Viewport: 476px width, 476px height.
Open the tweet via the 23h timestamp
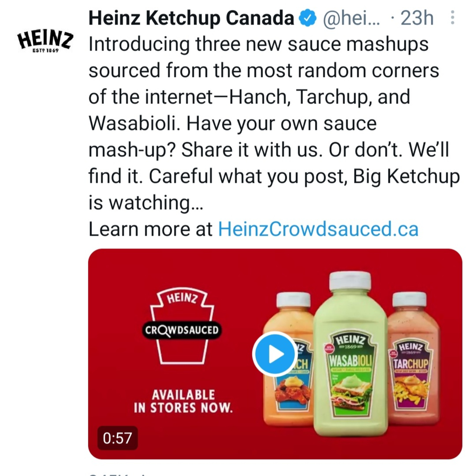point(417,18)
